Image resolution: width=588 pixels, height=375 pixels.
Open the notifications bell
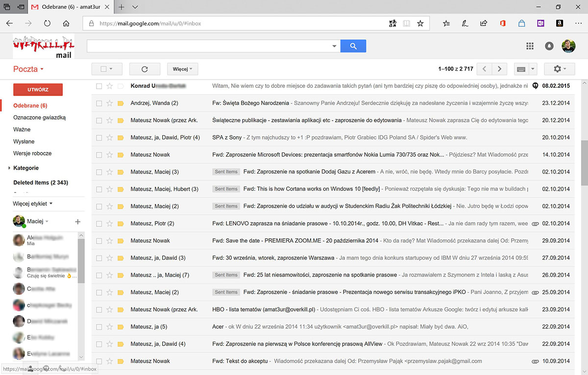pos(549,46)
